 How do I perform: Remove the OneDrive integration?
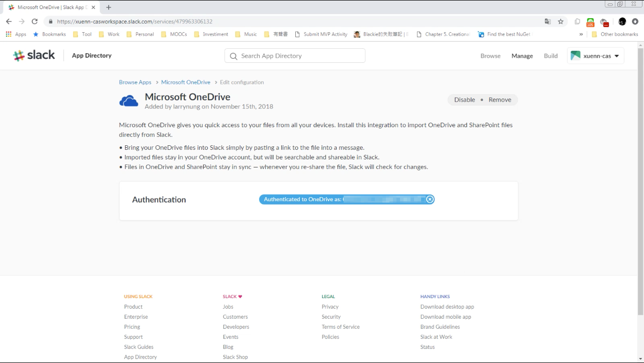[500, 100]
